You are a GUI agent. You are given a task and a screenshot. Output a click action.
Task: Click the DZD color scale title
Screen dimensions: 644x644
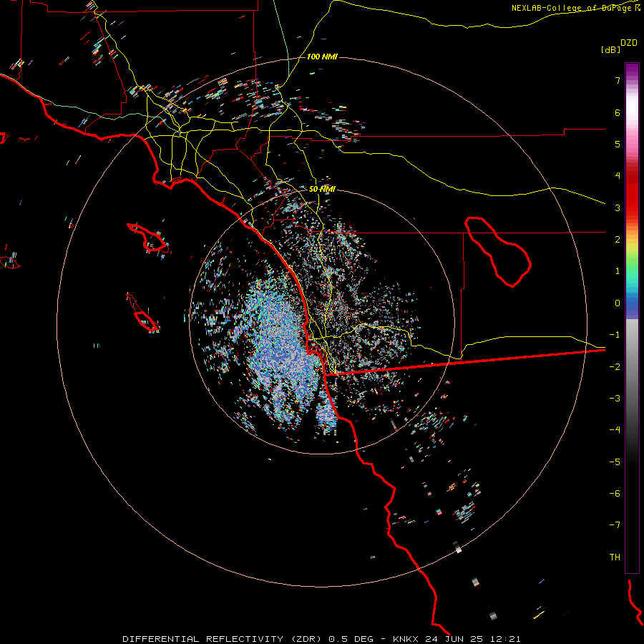pyautogui.click(x=629, y=43)
